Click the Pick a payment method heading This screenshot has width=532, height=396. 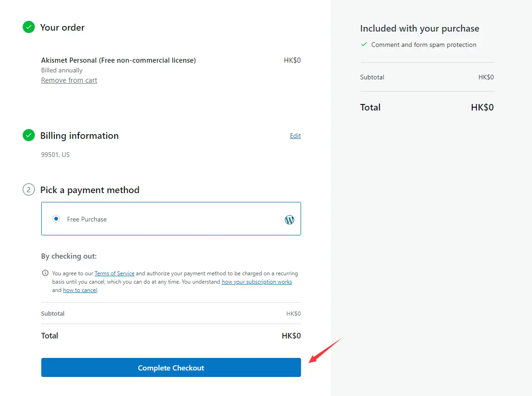90,190
